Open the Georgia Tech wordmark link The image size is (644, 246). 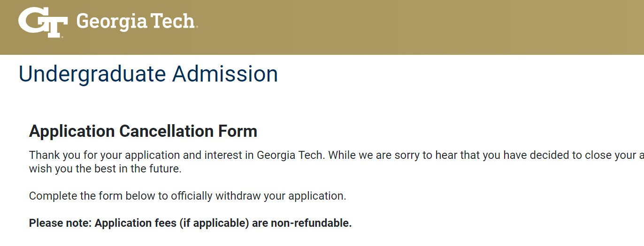pyautogui.click(x=135, y=22)
